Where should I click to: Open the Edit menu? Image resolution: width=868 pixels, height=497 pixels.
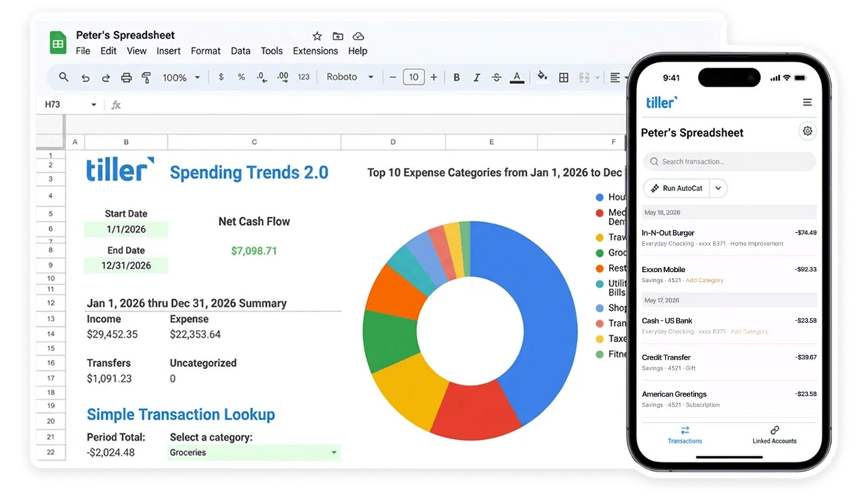coord(109,51)
